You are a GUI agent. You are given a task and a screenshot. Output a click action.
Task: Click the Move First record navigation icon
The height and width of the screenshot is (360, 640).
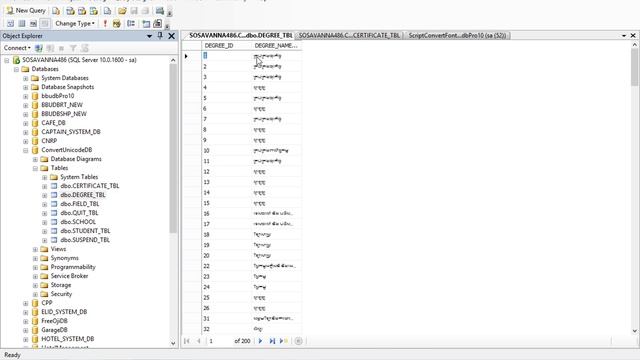click(x=187, y=341)
